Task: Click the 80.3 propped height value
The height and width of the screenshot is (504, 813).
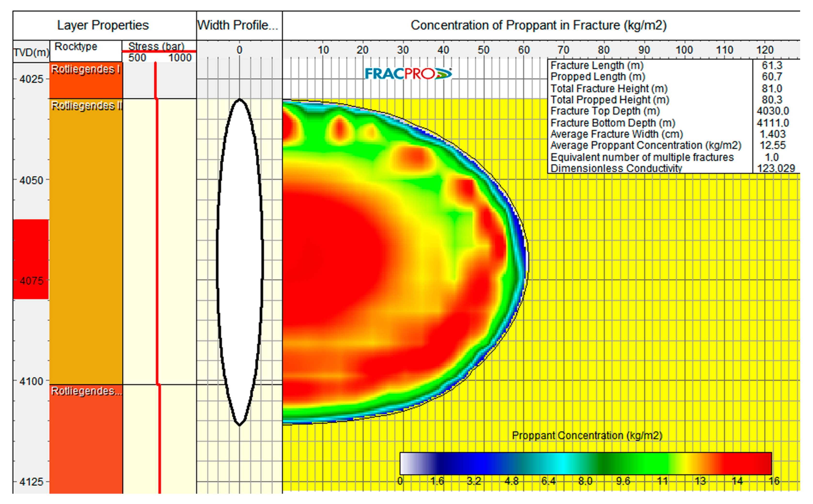Action: pos(772,100)
